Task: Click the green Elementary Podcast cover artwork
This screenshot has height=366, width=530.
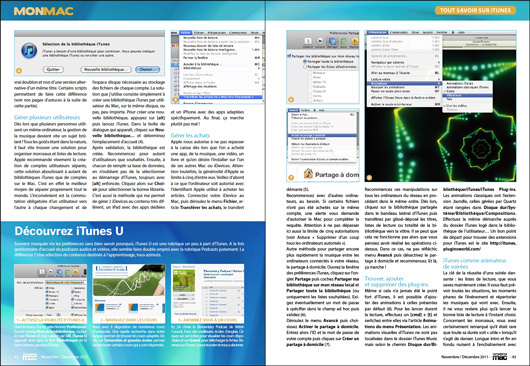Action: point(184,281)
